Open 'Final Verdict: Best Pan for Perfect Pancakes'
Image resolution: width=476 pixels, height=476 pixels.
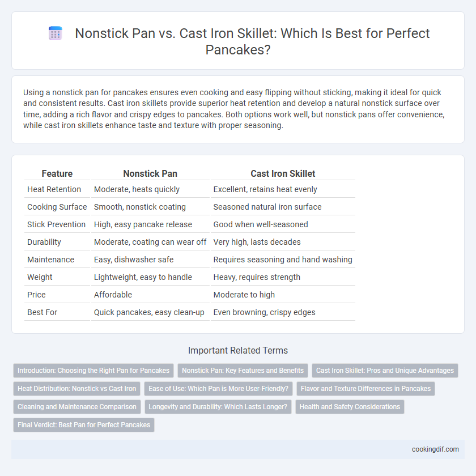[84, 425]
